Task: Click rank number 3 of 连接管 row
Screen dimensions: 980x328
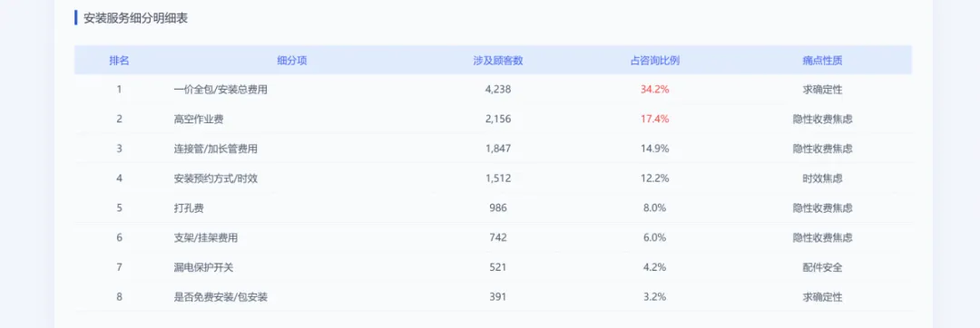Action: click(119, 149)
